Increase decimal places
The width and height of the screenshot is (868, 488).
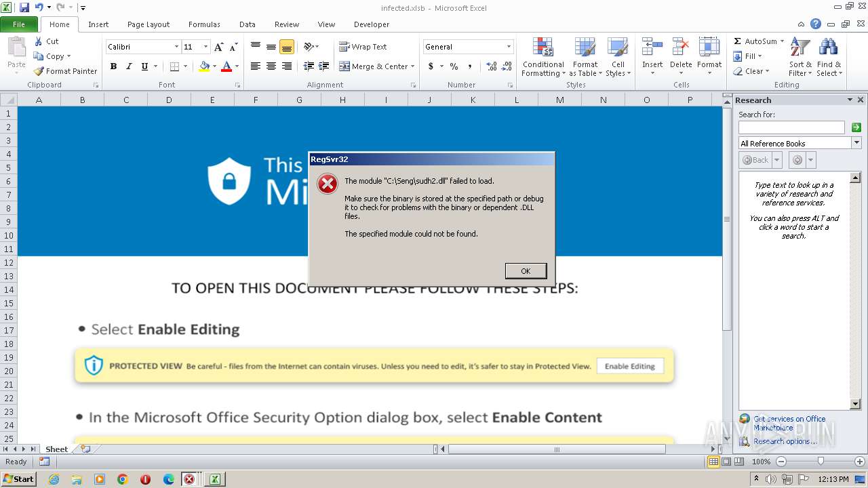[492, 66]
